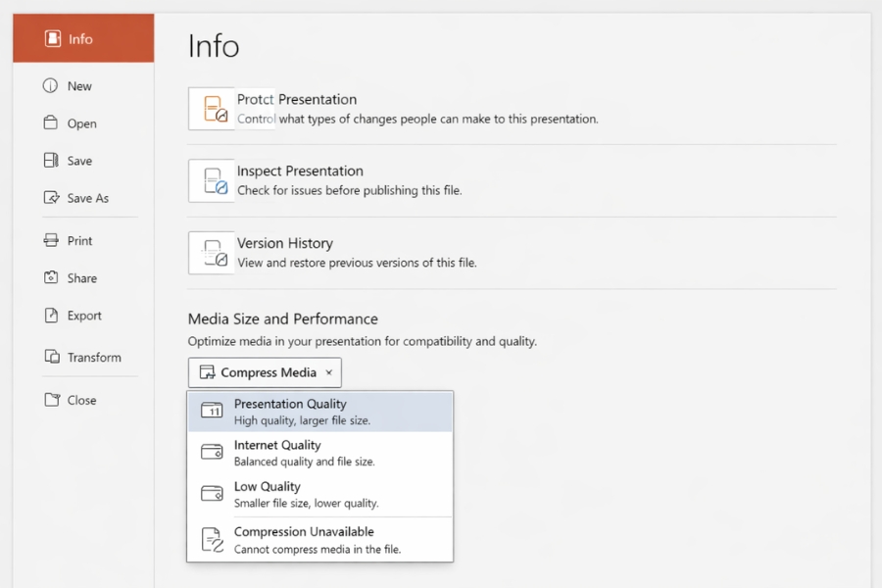The width and height of the screenshot is (882, 588).
Task: Click the Media Size and Performance heading
Action: click(x=283, y=319)
